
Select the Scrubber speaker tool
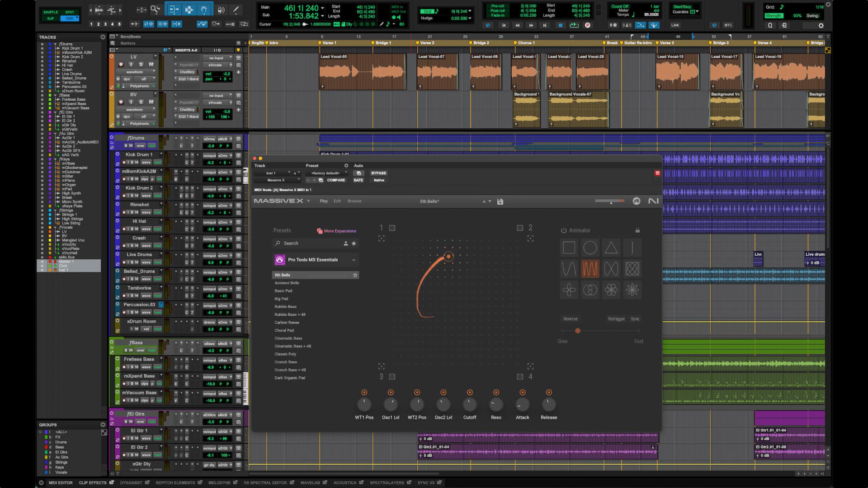(x=221, y=9)
